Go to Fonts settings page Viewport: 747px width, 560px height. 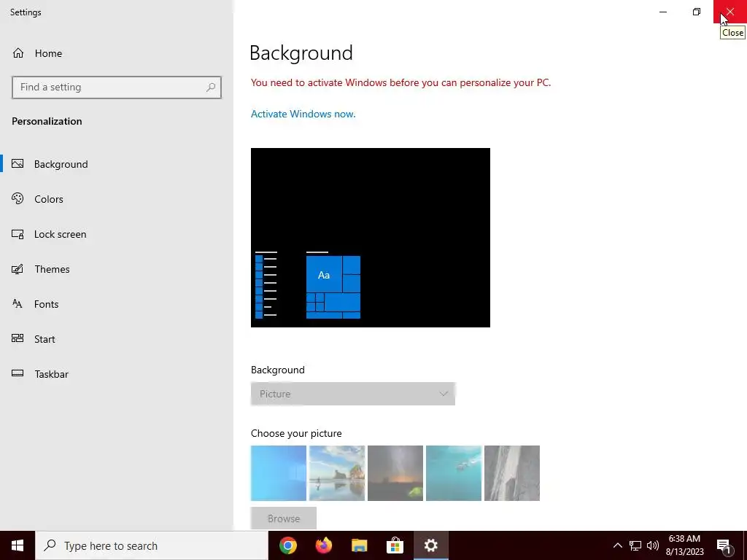click(x=117, y=304)
